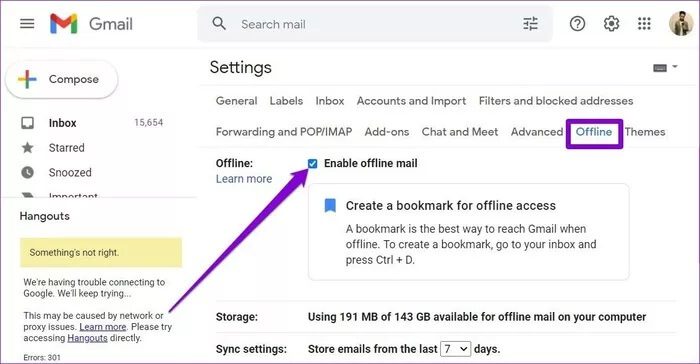The width and height of the screenshot is (700, 364).
Task: Click the Hangouts section heading
Action: point(45,216)
